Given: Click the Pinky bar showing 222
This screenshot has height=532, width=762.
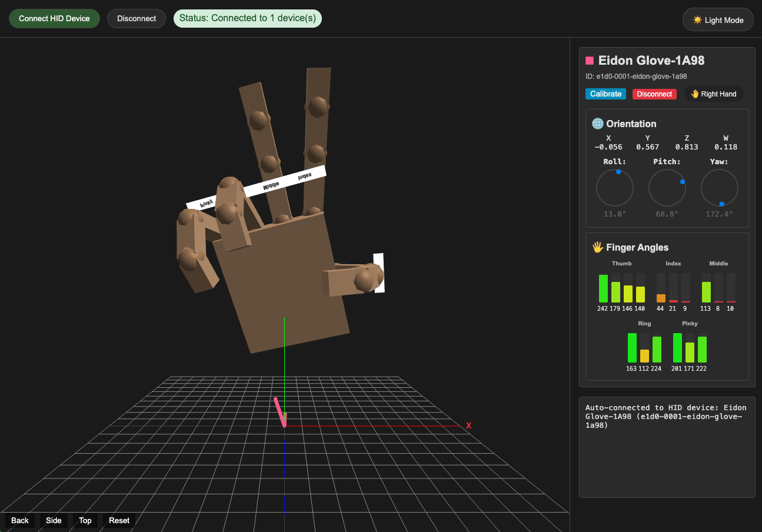Looking at the screenshot, I should pos(702,349).
